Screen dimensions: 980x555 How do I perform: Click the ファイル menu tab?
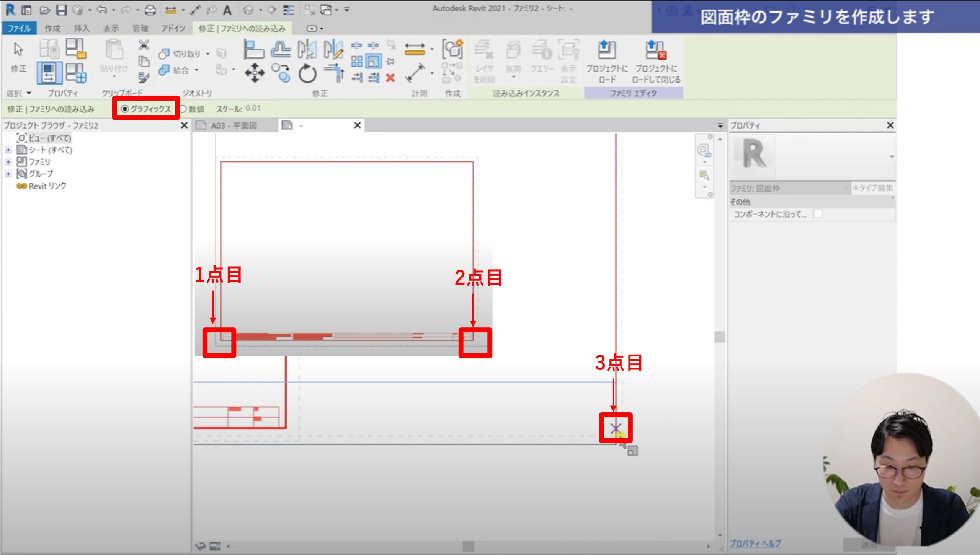(19, 28)
